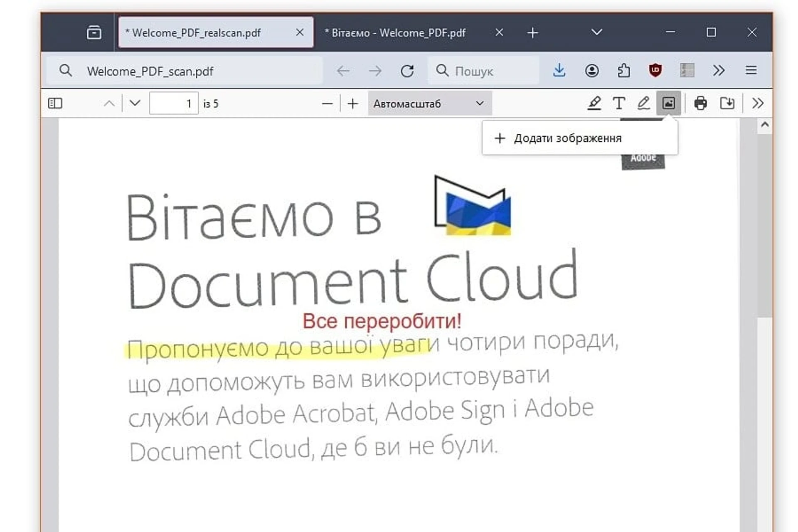Open the browser downloads panel
This screenshot has height=532, width=798.
[559, 70]
